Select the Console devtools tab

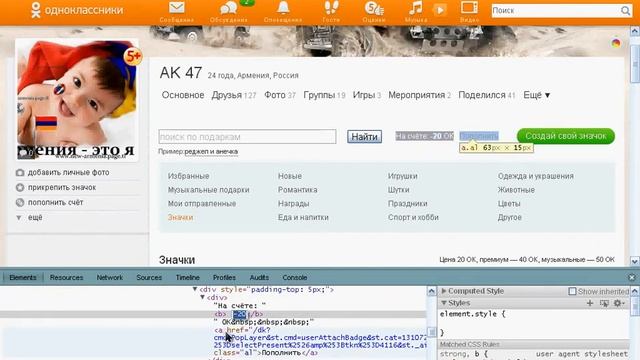point(295,278)
